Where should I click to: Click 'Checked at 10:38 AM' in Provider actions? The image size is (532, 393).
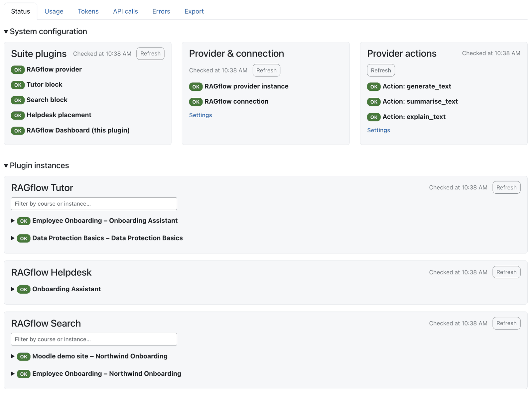click(x=491, y=53)
